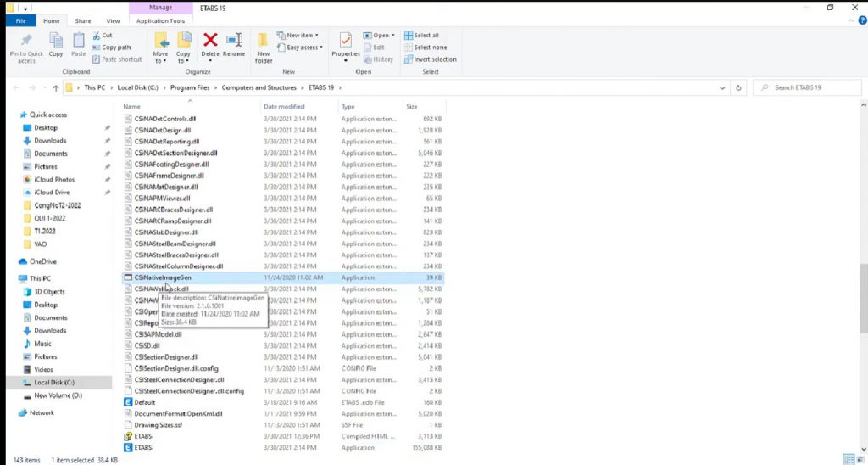Click the Cut scissors command

(x=103, y=35)
